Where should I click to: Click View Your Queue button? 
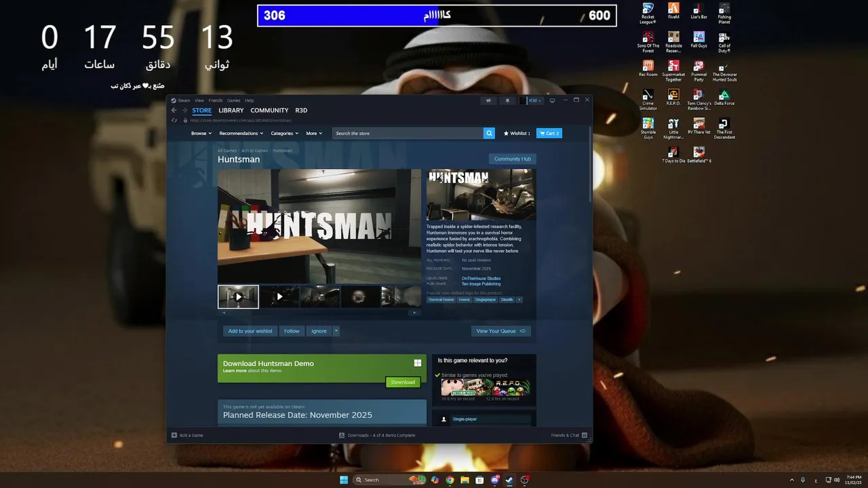pos(501,331)
